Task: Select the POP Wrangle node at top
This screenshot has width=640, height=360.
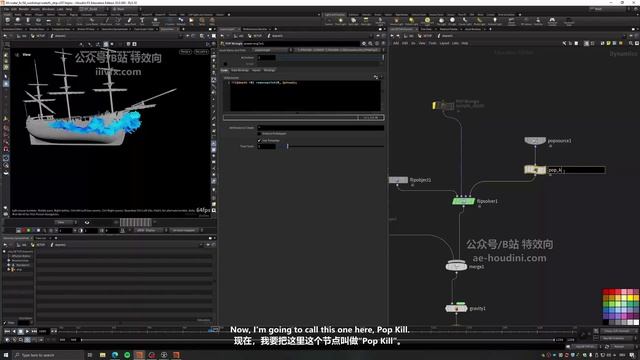Action: coord(443,105)
